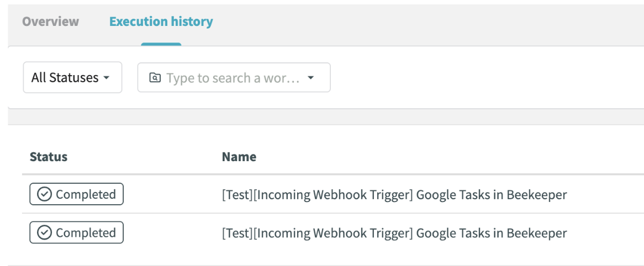Click the 'Completed' text in first row

point(86,194)
